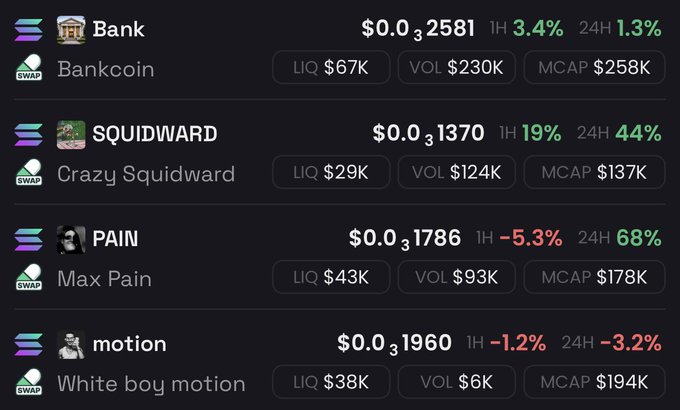The width and height of the screenshot is (680, 410).
Task: Click the MCAP $194K badge for motion
Action: [x=594, y=382]
